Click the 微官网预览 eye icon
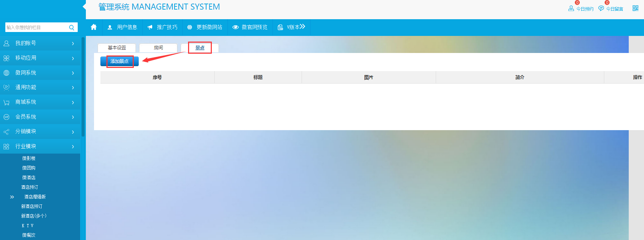644x240 pixels. click(x=235, y=27)
